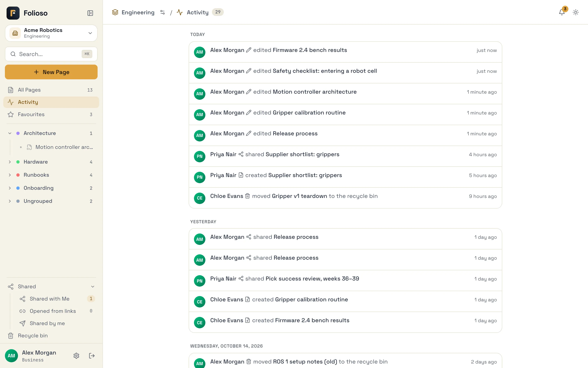Open All Pages in sidebar
Image resolution: width=588 pixels, height=368 pixels.
click(51, 90)
